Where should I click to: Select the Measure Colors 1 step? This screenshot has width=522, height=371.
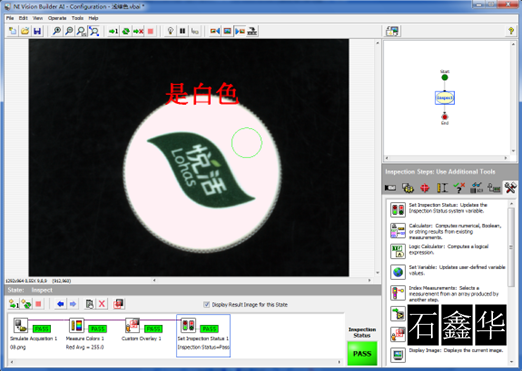[85, 333]
